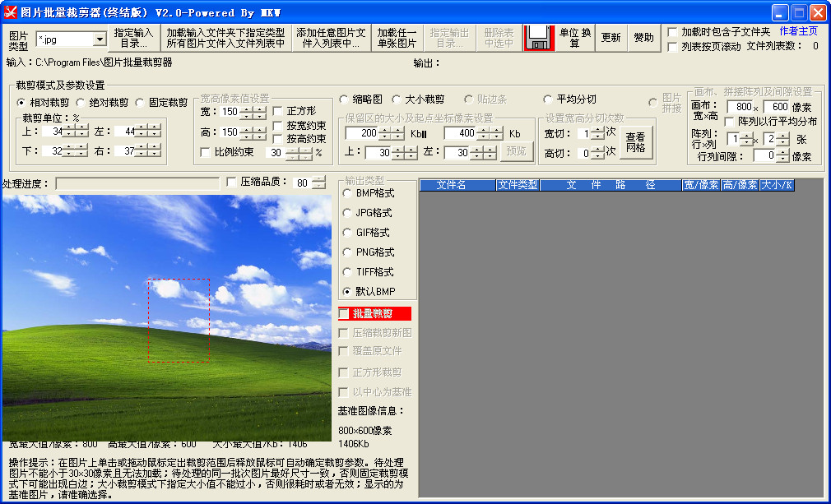Choose JPG格式 output type

coord(347,213)
